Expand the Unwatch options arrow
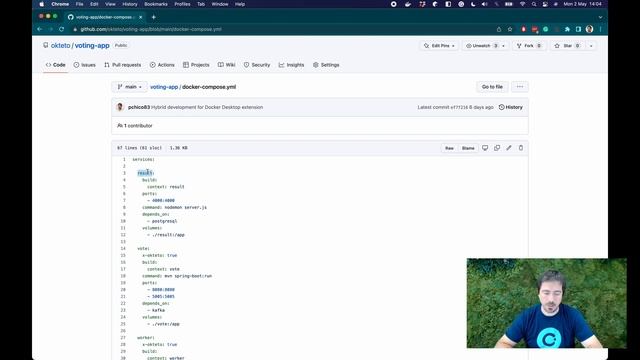Image resolution: width=640 pixels, height=360 pixels. click(504, 46)
